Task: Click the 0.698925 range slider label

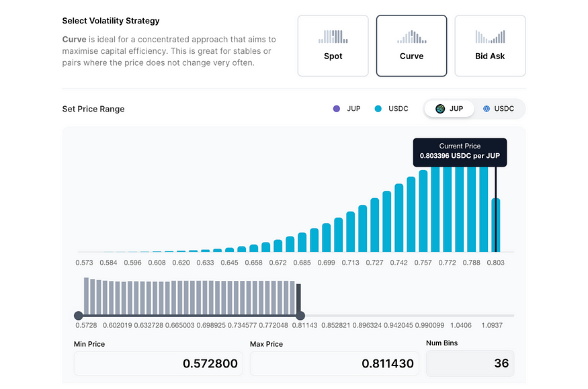Action: point(211,325)
